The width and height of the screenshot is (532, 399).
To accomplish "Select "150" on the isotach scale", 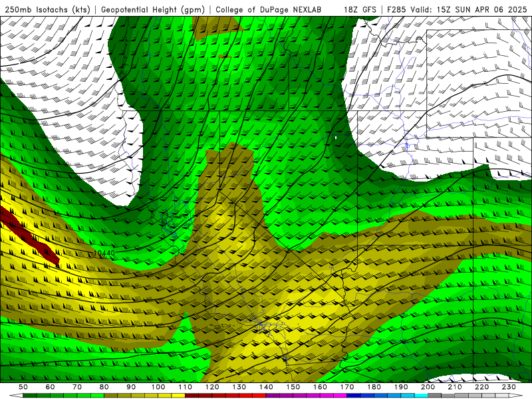I will point(293,387).
